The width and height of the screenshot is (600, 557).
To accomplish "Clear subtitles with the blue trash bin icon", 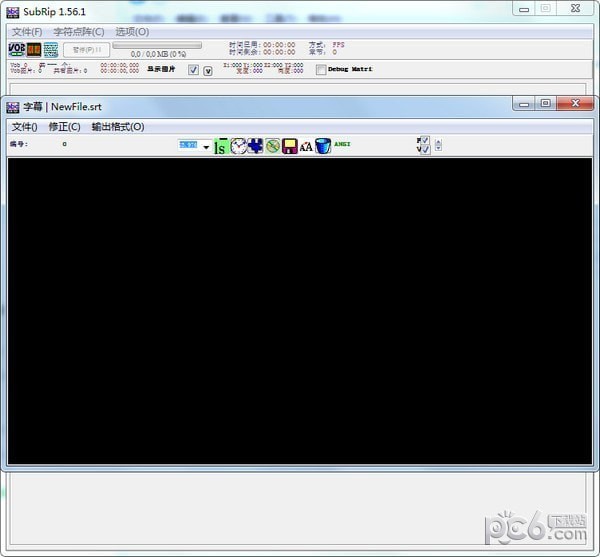I will coord(323,146).
